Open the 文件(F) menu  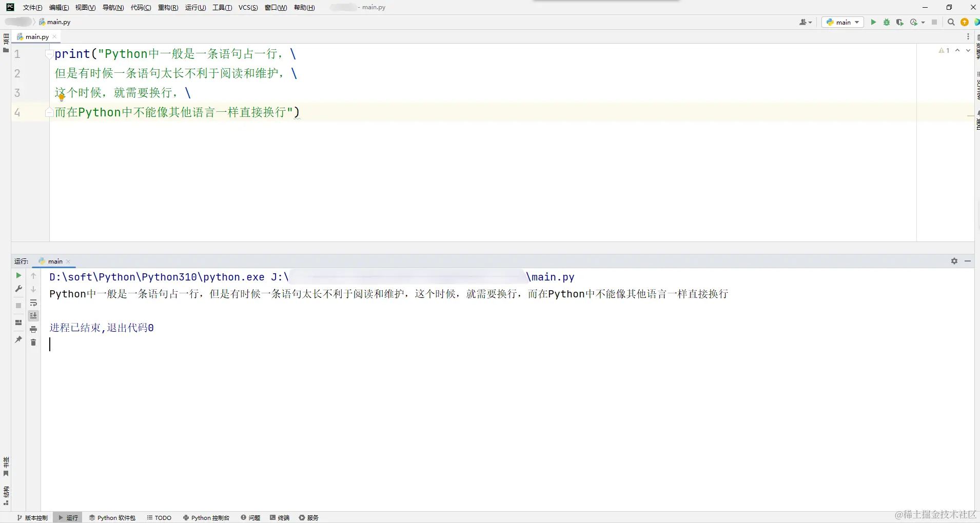32,8
